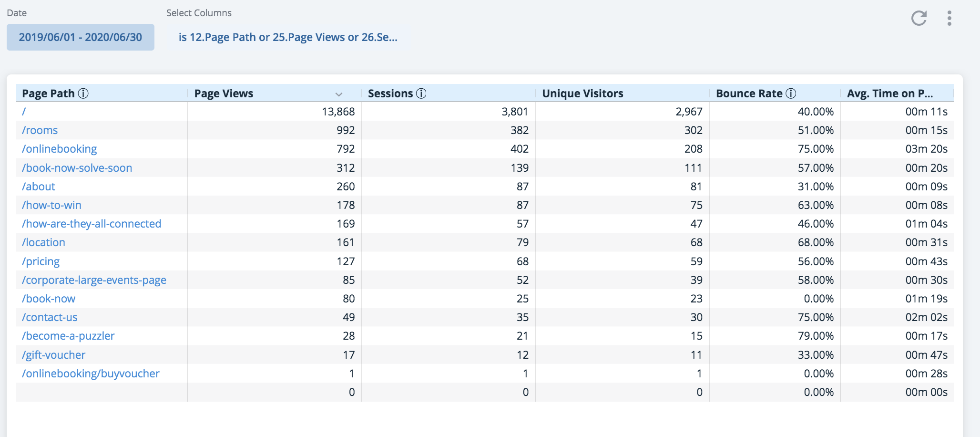Open the /gift-voucher page link
The width and height of the screenshot is (980, 437).
pyautogui.click(x=53, y=355)
